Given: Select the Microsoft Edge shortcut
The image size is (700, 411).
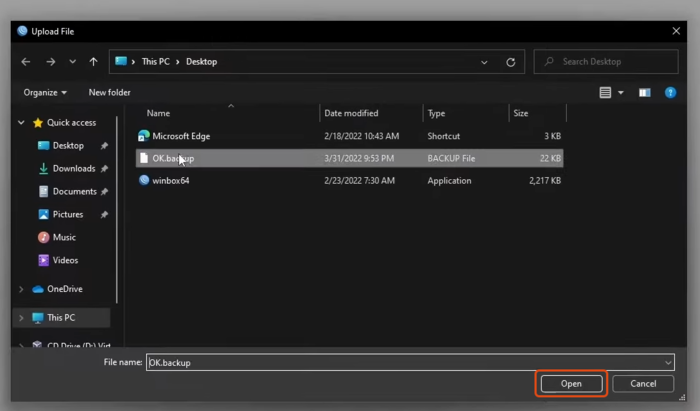Looking at the screenshot, I should (x=180, y=136).
